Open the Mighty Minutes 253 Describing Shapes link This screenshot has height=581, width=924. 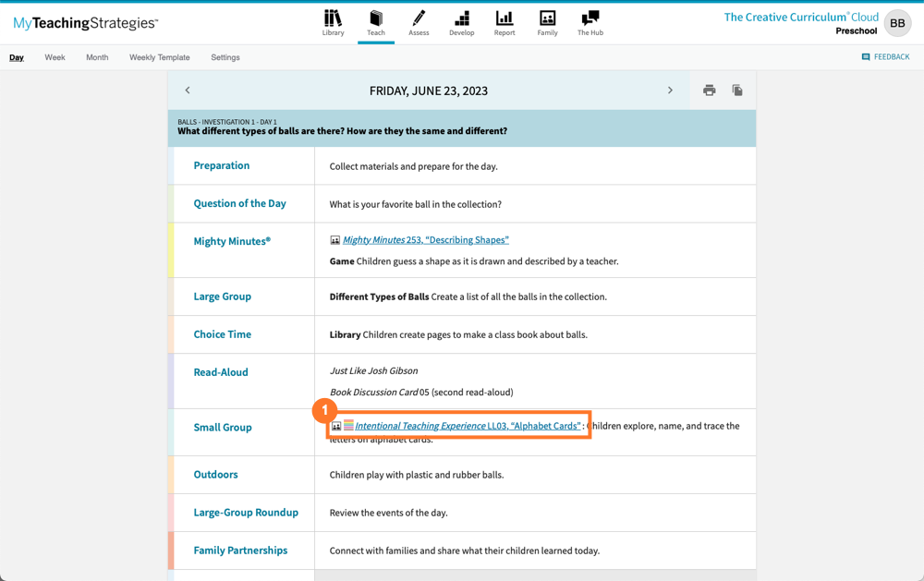pos(428,238)
